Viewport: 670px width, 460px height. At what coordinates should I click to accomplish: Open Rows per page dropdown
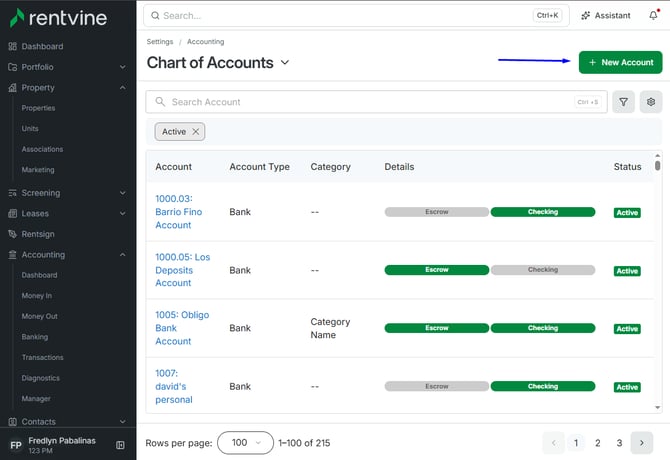tap(245, 443)
